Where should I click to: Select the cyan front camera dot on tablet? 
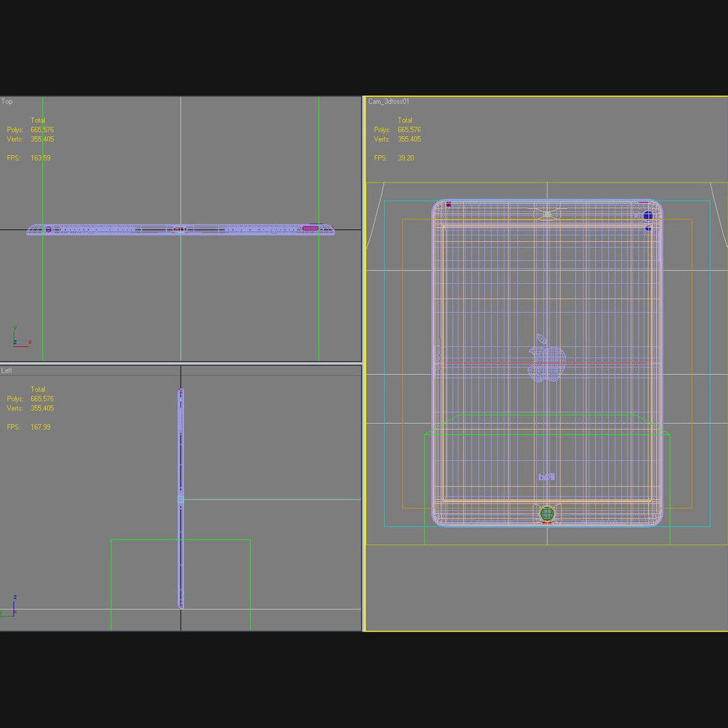[547, 214]
